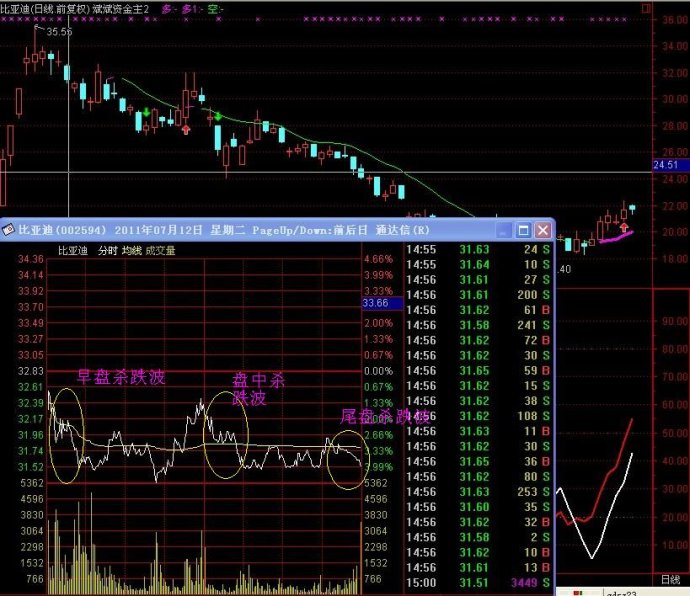Select the 14:56 31.65 36 B trade row
This screenshot has height=596, width=690.
click(478, 462)
